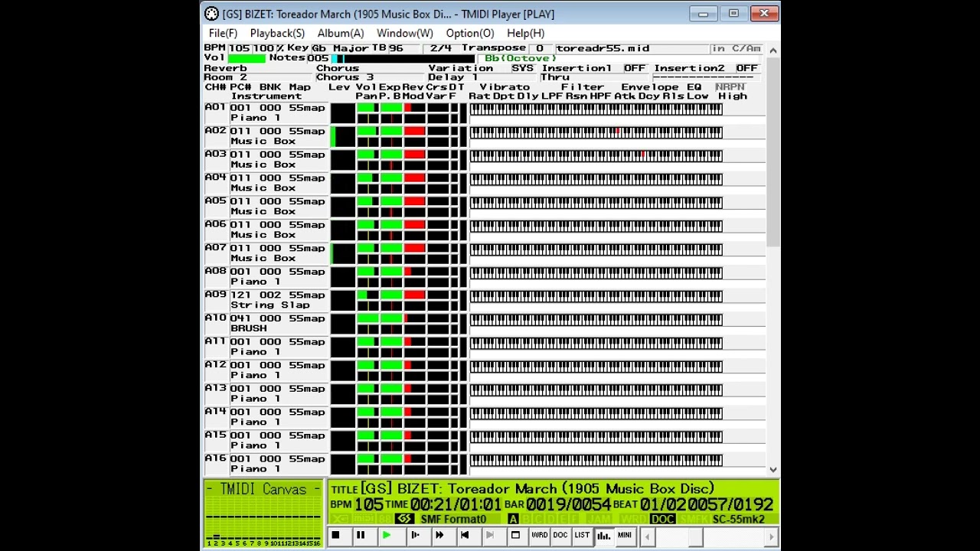Image resolution: width=980 pixels, height=551 pixels.
Task: Click the down arrow of vertical scrollbar
Action: [x=773, y=469]
